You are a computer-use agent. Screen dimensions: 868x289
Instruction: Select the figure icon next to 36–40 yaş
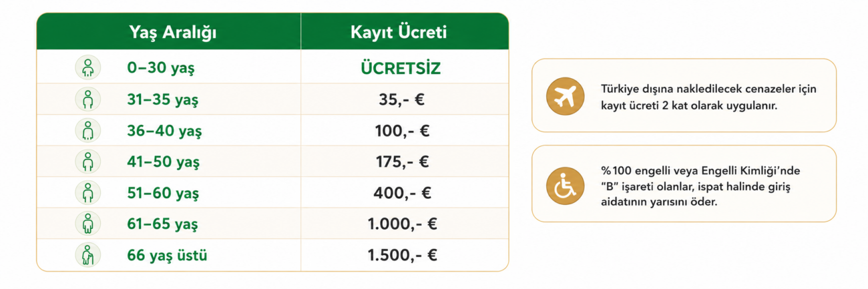pos(88,130)
